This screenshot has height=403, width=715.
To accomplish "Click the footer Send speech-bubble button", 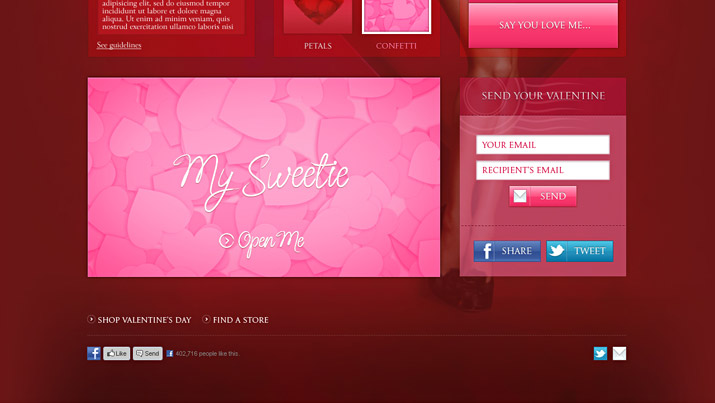I will (148, 353).
